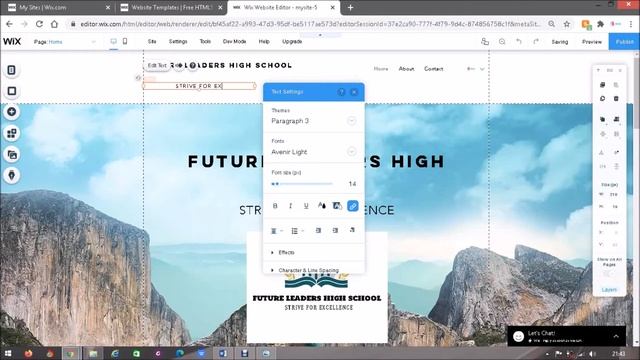Open the Page Home dropdown
640x360 pixels.
coord(64,42)
